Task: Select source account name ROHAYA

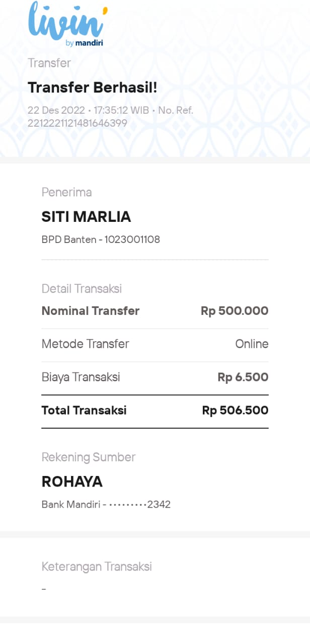Action: (x=72, y=482)
